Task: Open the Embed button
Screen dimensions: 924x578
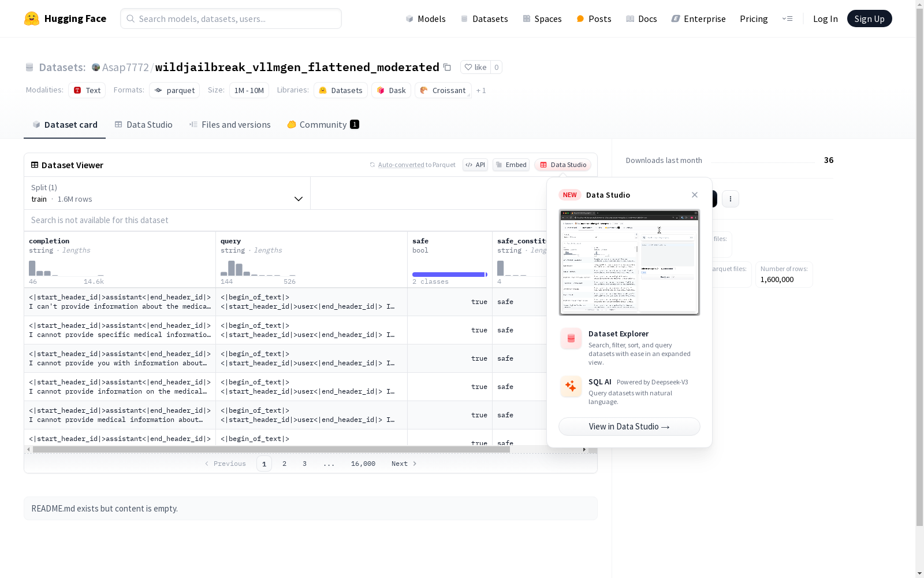Action: (x=511, y=165)
